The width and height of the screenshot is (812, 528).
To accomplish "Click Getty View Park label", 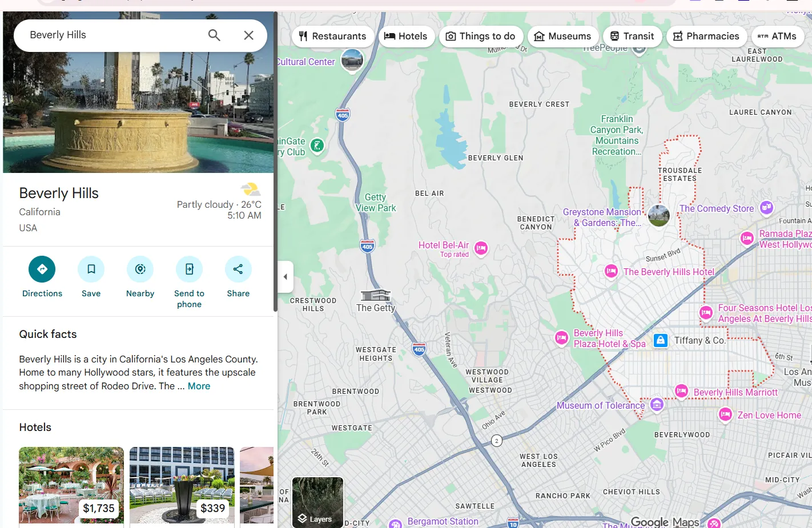I will click(x=376, y=203).
